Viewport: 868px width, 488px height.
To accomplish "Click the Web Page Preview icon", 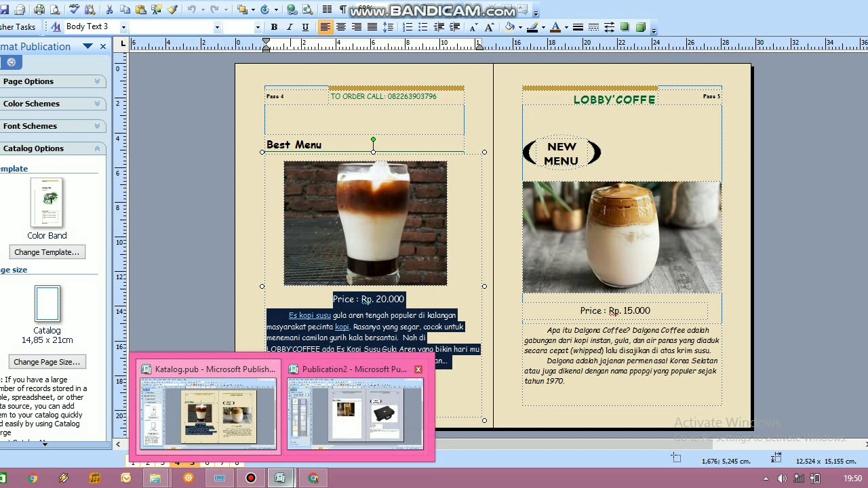I will 307,9.
